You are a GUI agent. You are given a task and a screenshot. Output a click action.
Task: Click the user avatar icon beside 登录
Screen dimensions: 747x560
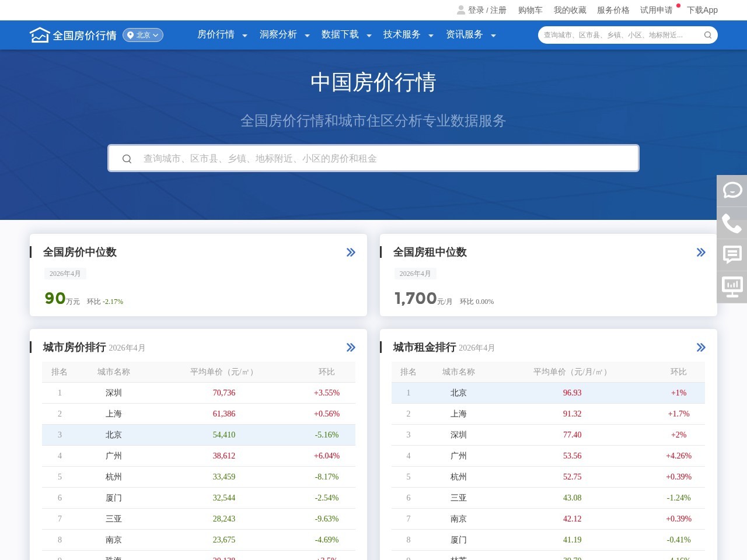point(461,10)
